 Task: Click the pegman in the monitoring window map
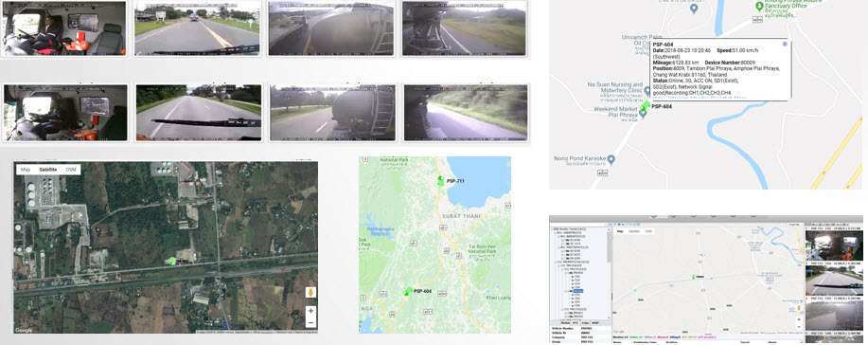(799, 308)
